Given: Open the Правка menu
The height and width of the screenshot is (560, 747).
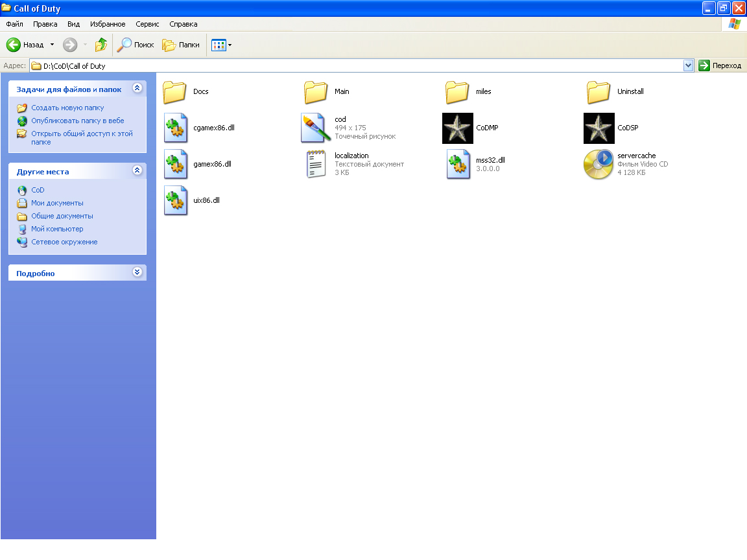Looking at the screenshot, I should point(45,24).
